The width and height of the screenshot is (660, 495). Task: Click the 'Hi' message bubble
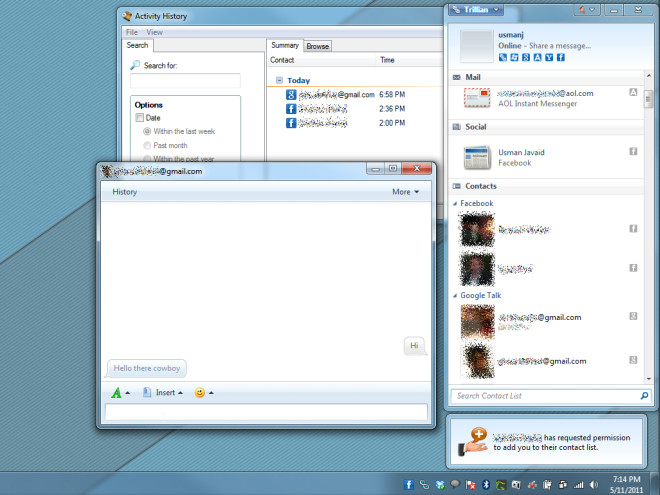tap(415, 346)
